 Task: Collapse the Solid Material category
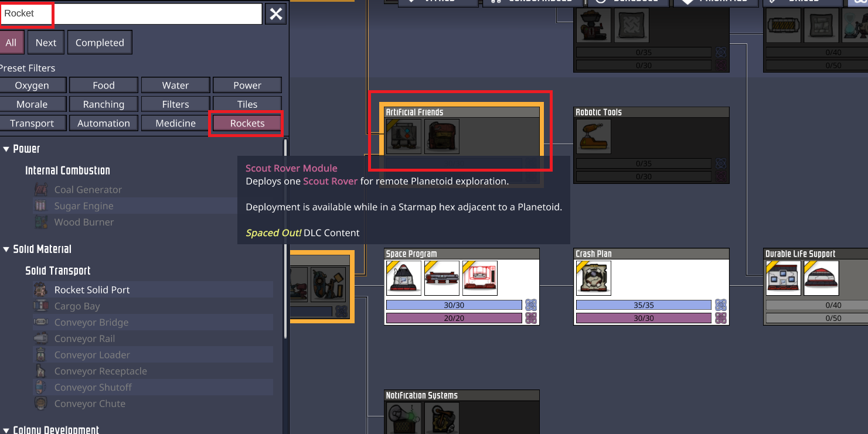[x=6, y=250]
